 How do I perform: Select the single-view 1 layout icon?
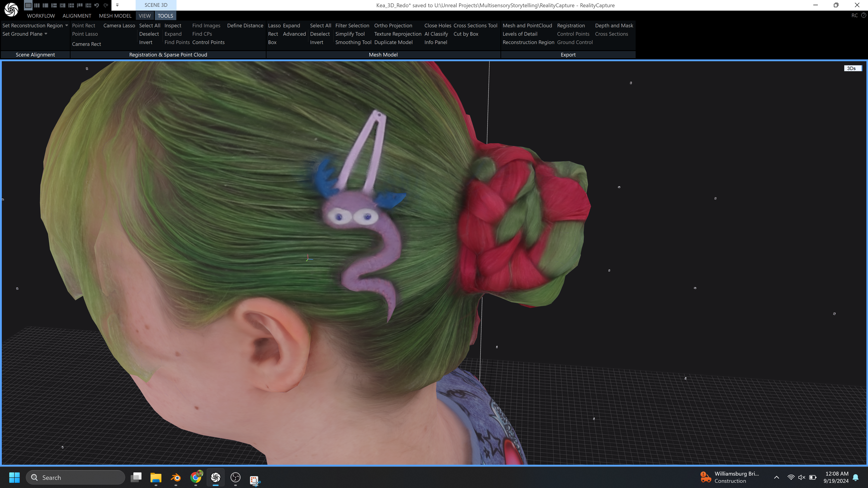click(x=28, y=5)
